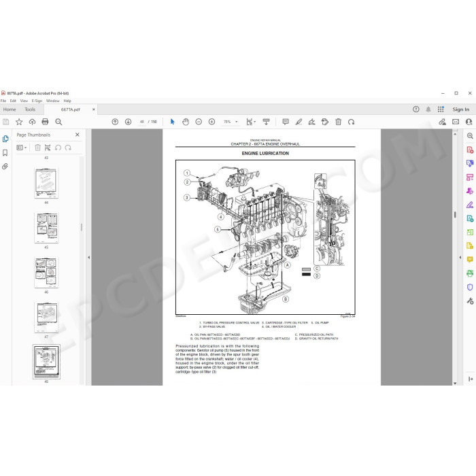
Task: Open the Protect shield tool in right pane
Action: coord(470,287)
